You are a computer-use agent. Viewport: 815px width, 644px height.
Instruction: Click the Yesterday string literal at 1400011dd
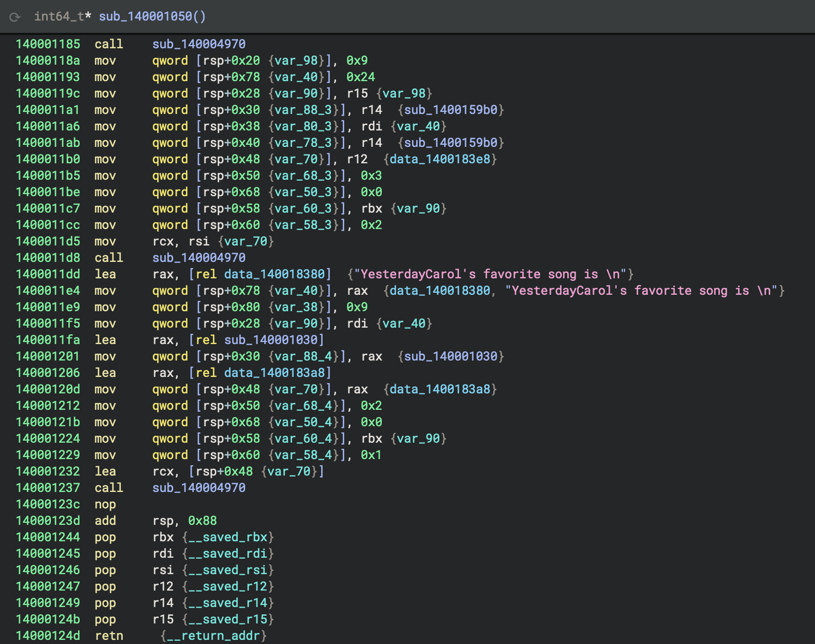[x=490, y=274]
